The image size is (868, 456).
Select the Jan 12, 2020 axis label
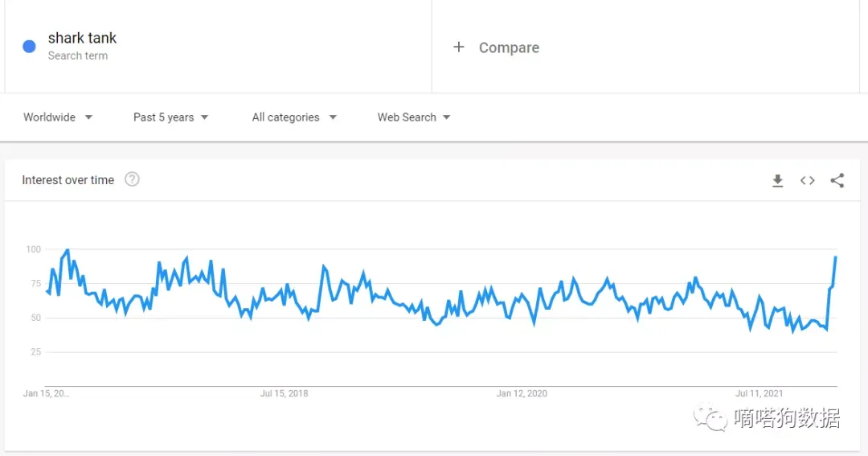click(522, 393)
